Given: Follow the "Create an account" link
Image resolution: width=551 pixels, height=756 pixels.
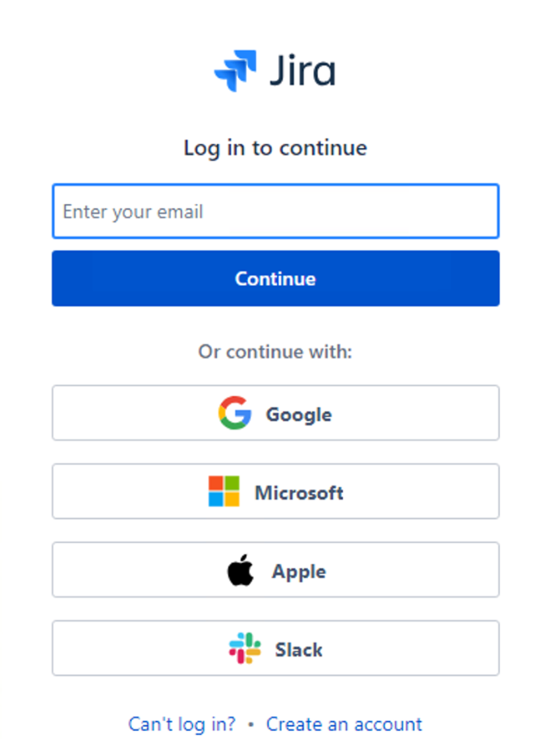Looking at the screenshot, I should 345,723.
